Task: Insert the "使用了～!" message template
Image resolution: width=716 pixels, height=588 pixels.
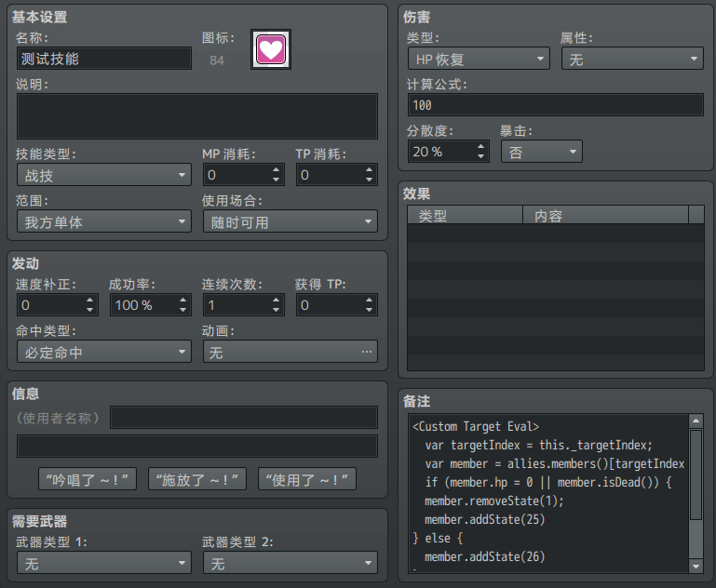Action: click(x=307, y=479)
